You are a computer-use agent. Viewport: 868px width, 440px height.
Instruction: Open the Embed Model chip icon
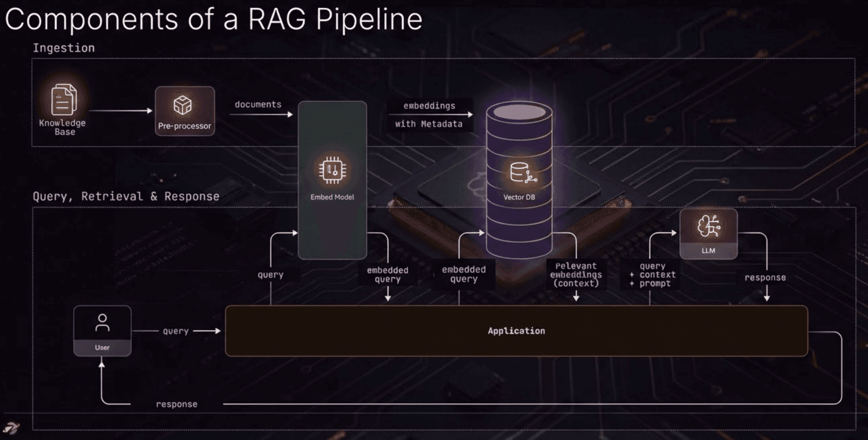[x=332, y=168]
